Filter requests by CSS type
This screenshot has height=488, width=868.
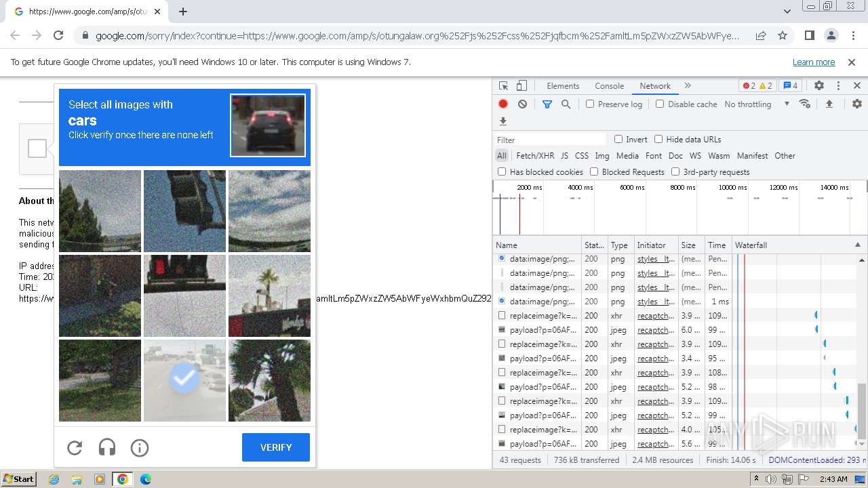[x=582, y=156]
